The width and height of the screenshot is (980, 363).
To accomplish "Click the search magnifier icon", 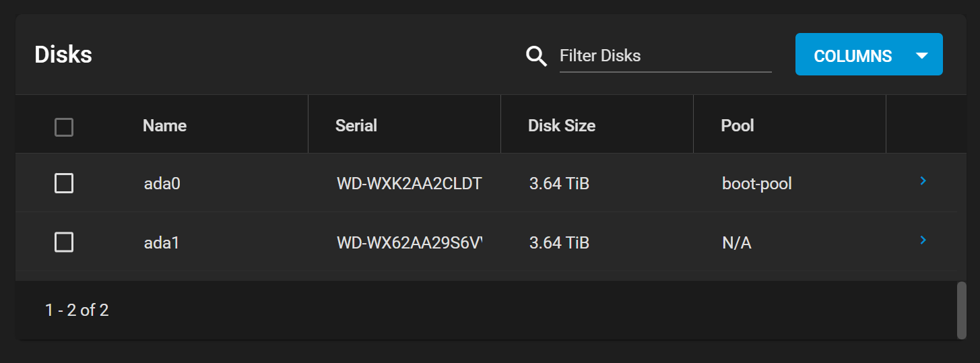I will point(536,56).
